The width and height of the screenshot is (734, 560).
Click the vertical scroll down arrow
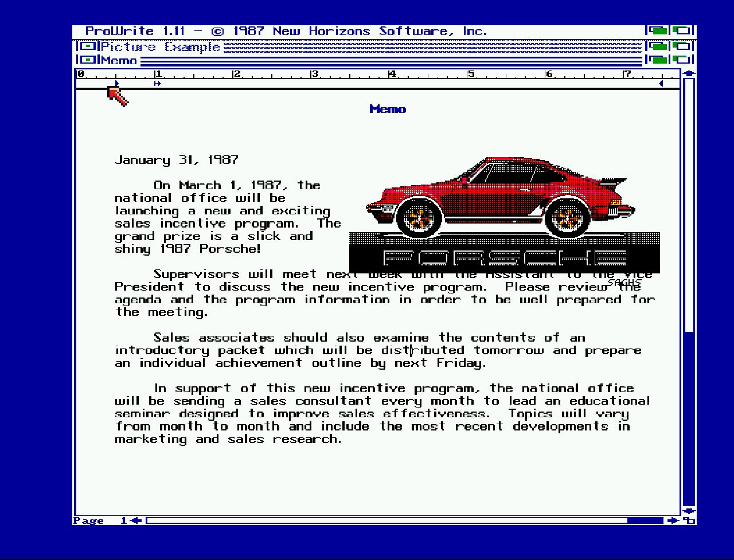pos(689,511)
